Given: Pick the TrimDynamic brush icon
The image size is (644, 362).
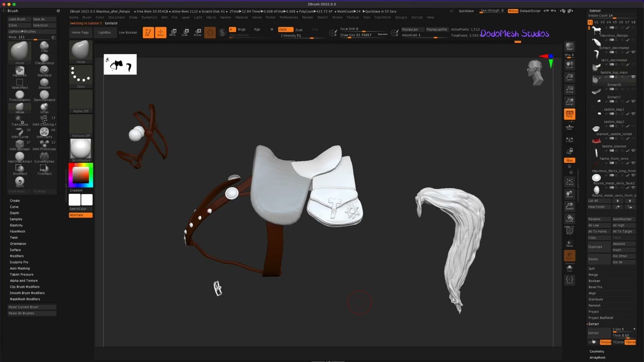Looking at the screenshot, I should click(x=20, y=96).
